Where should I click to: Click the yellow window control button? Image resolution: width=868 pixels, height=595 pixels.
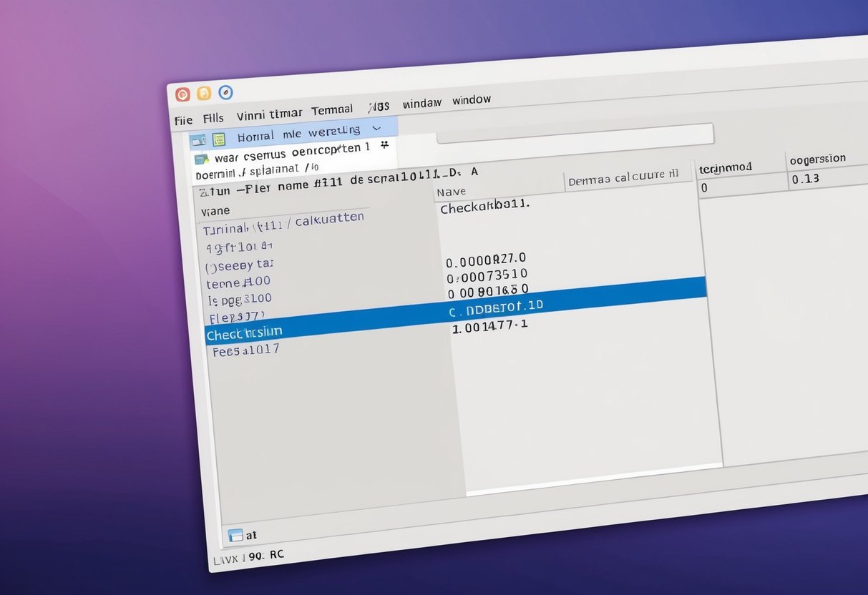point(204,93)
